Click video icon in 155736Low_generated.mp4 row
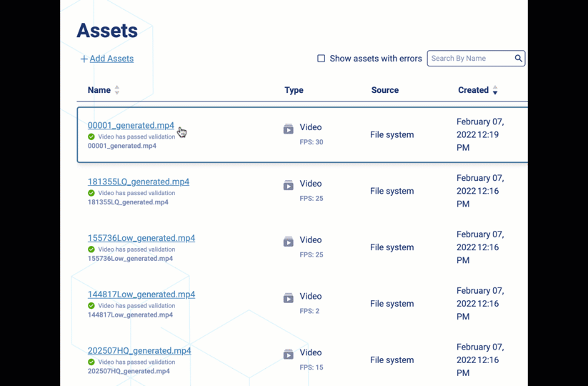 289,242
